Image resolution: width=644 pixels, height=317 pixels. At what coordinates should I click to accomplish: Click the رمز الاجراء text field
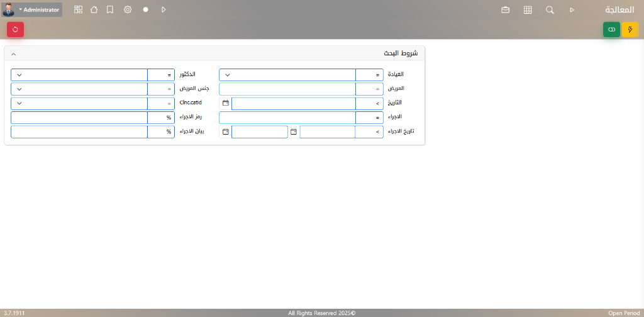point(79,118)
